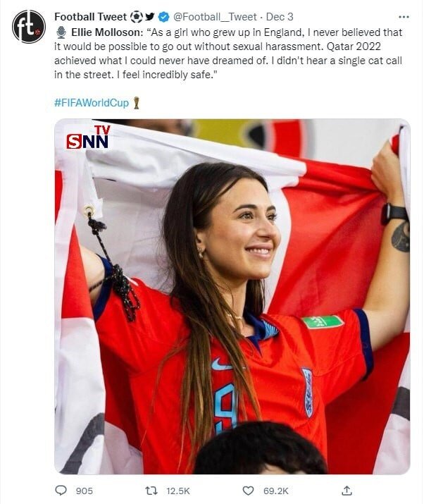
Task: Open the three-dot more options menu
Action: pos(404,17)
